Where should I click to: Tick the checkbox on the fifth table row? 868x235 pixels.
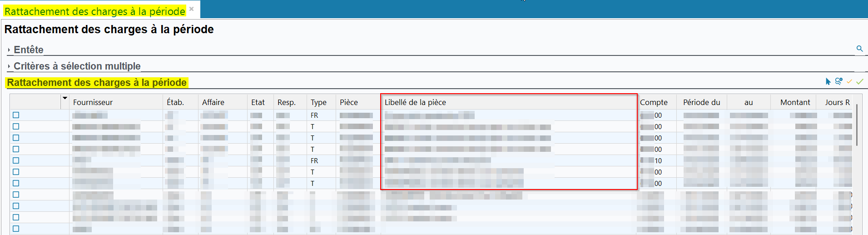pyautogui.click(x=16, y=160)
